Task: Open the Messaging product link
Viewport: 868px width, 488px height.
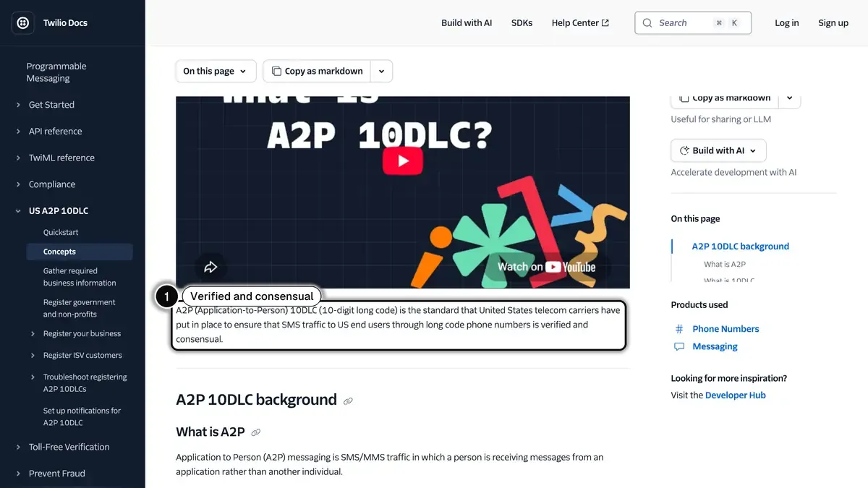Action: [x=715, y=346]
